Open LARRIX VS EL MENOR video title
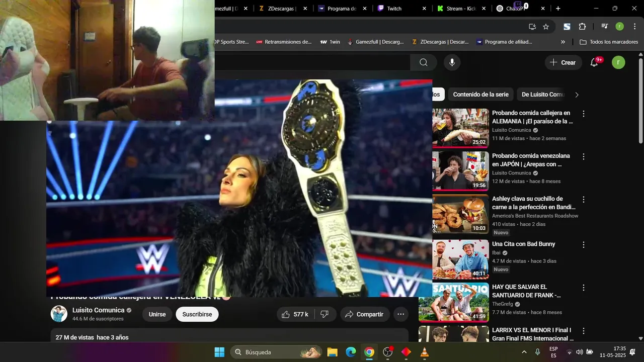Screen dimensions: 644x362 [x=532, y=334]
